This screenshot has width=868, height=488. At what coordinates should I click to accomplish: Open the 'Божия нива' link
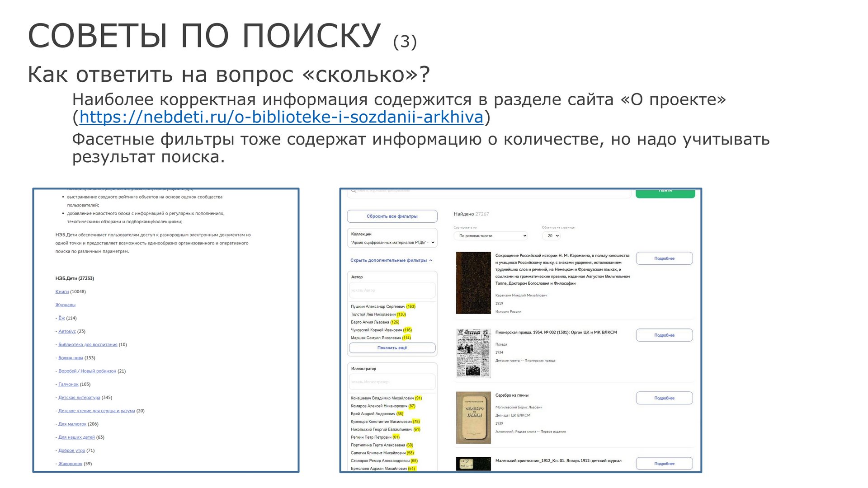click(x=71, y=358)
